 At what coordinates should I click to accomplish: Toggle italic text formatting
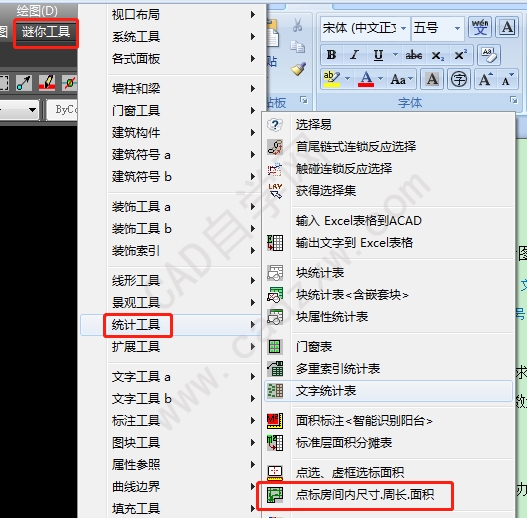pyautogui.click(x=354, y=55)
